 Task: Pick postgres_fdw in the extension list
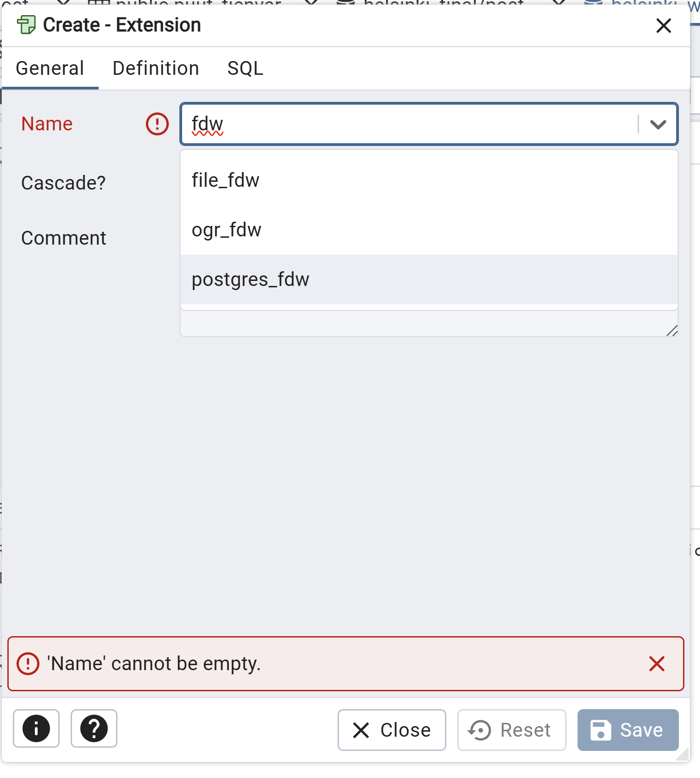click(x=250, y=280)
